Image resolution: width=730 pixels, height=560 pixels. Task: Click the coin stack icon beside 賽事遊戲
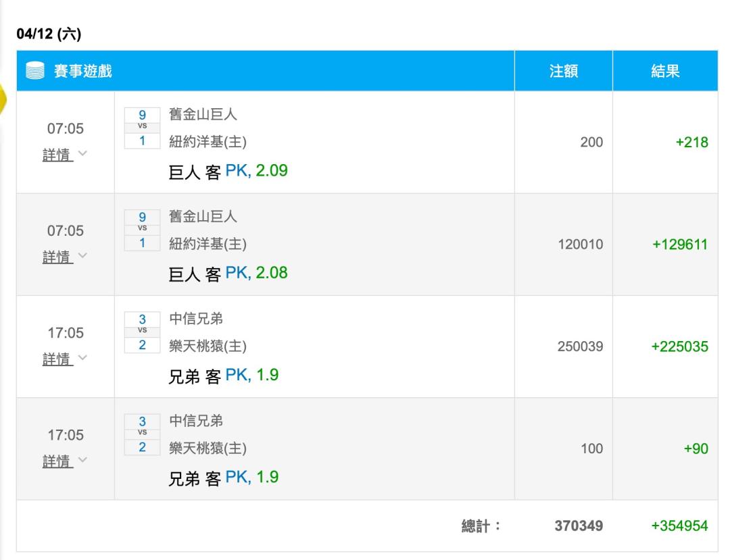[x=35, y=71]
